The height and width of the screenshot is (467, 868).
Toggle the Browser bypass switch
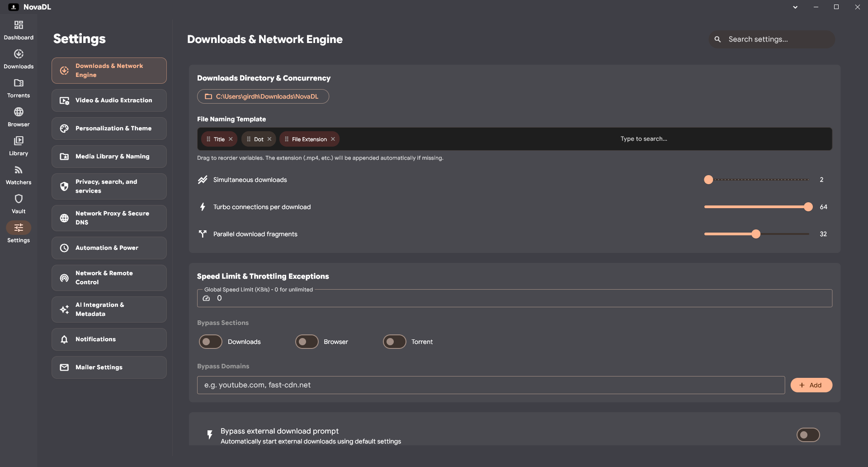(x=307, y=342)
